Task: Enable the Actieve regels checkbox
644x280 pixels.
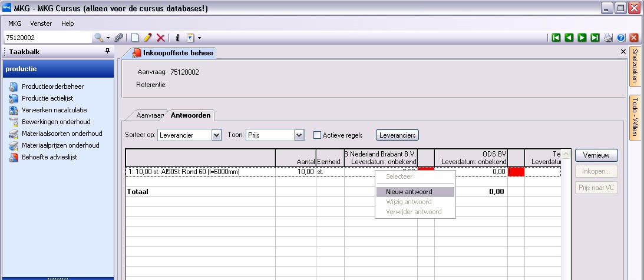Action: [x=317, y=135]
